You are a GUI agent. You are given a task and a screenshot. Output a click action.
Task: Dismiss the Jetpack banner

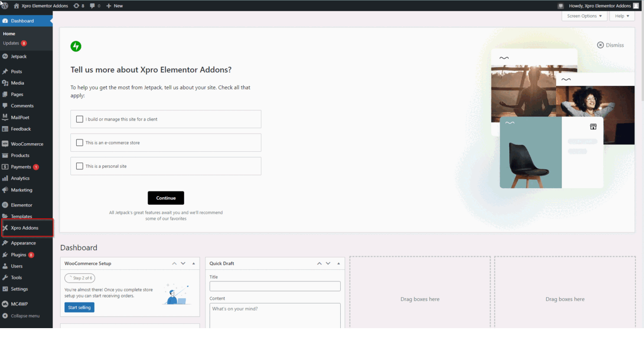610,45
